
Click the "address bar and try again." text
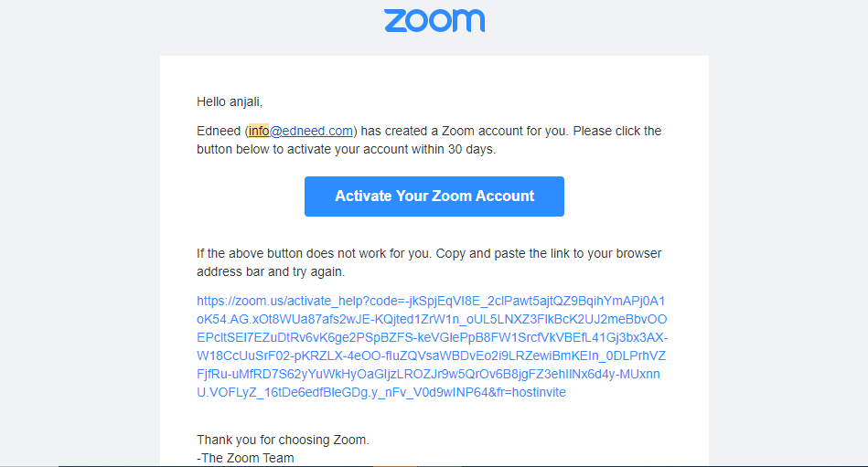pos(271,271)
